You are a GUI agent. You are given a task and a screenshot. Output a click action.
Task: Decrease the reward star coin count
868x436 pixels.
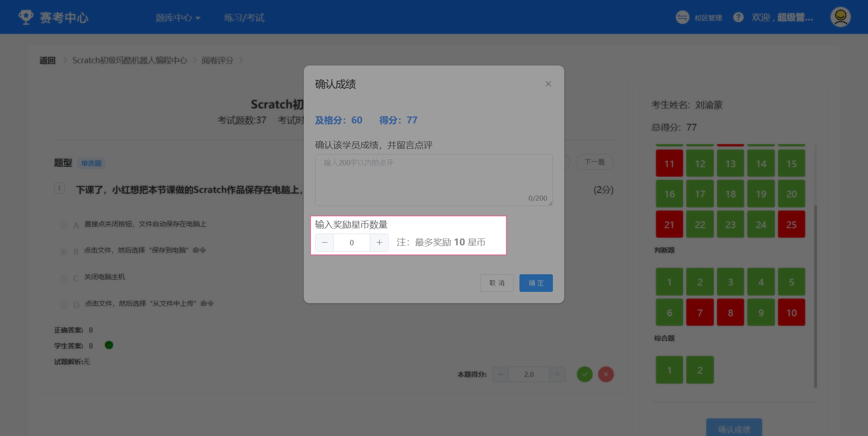325,243
